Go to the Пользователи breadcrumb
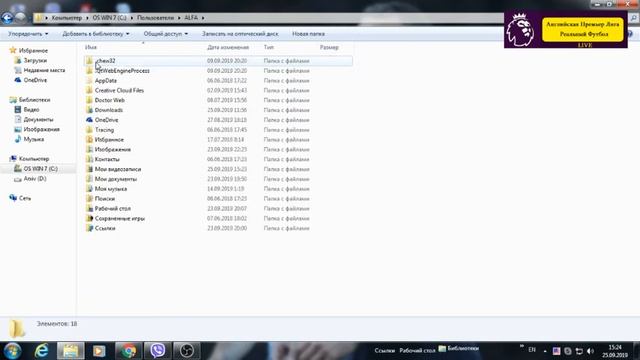Viewport: 640px width, 360px height. [x=156, y=18]
